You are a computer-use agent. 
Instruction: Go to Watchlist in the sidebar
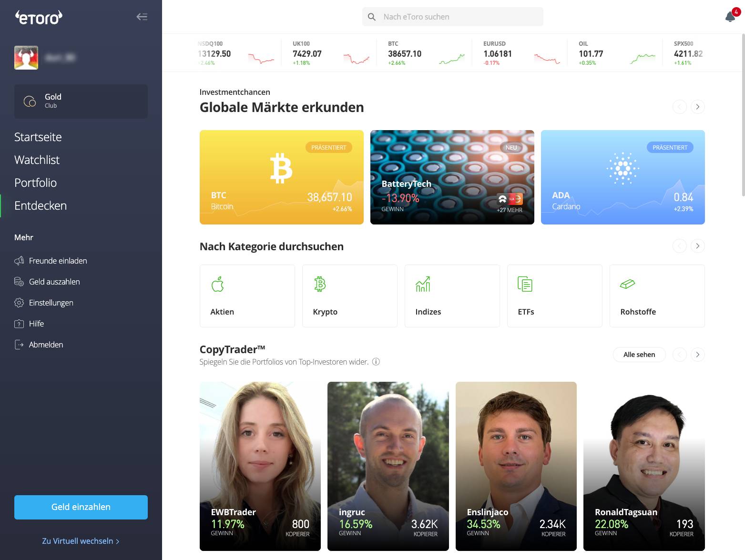(37, 160)
